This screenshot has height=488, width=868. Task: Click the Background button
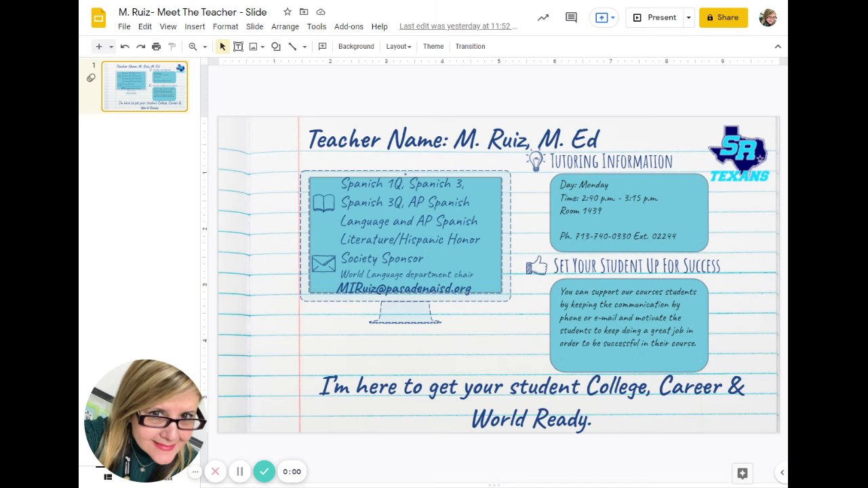tap(356, 47)
